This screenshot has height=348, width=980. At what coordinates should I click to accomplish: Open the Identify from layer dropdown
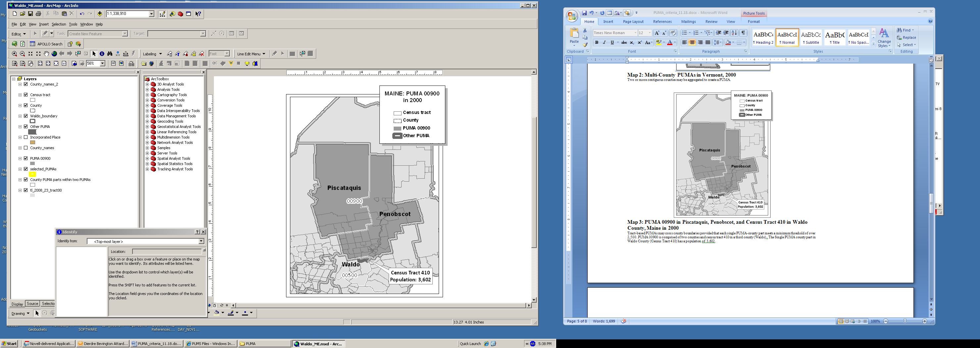click(201, 241)
